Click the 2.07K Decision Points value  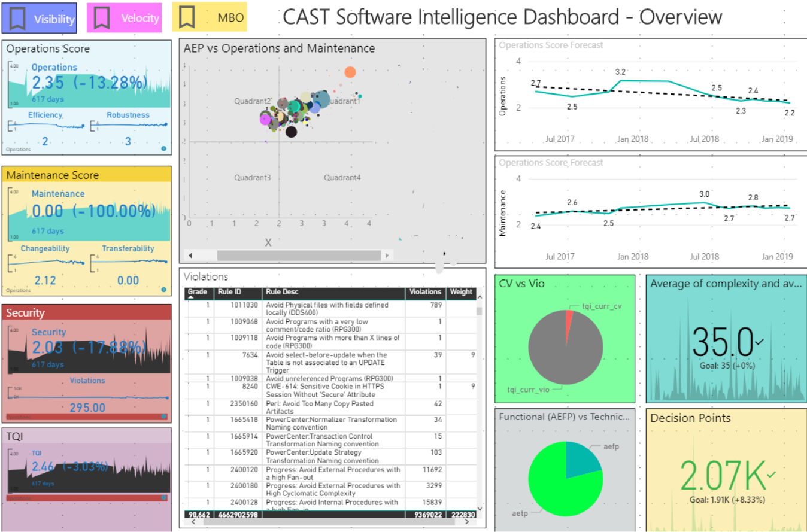tap(723, 477)
